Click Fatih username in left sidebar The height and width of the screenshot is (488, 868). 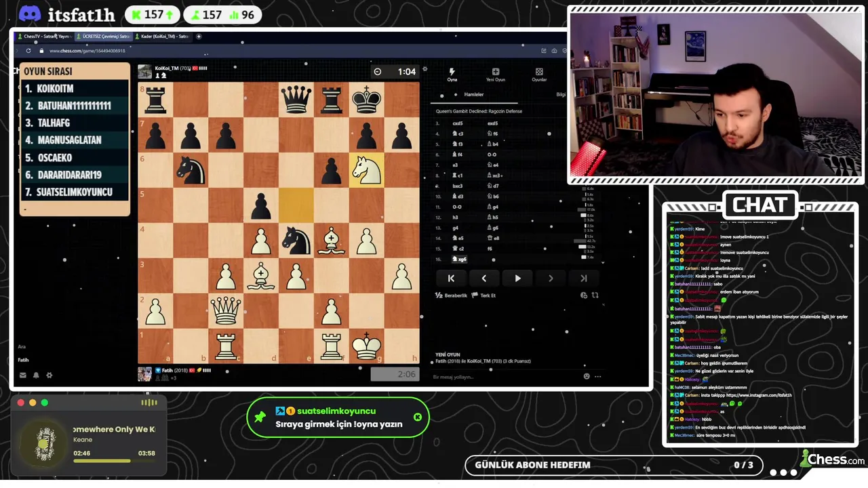pos(24,360)
